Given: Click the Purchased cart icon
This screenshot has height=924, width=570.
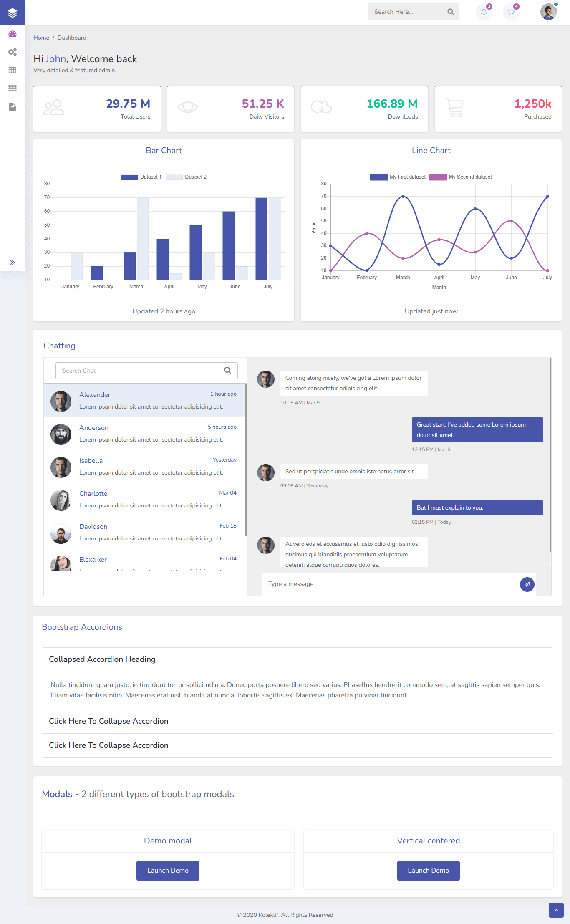Looking at the screenshot, I should coord(455,108).
